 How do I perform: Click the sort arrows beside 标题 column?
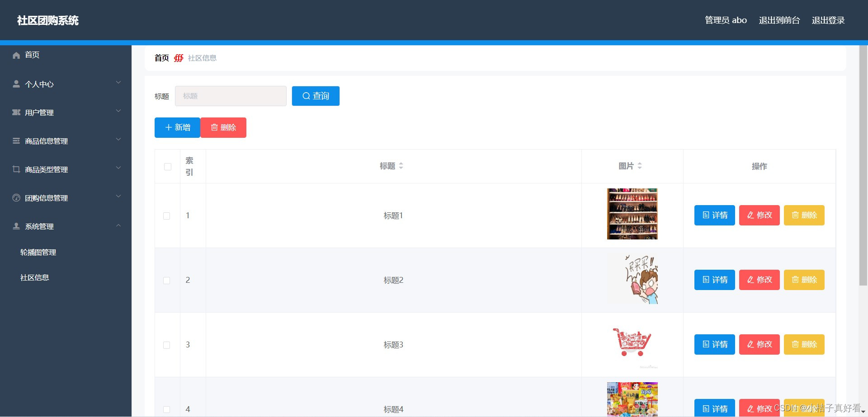401,166
